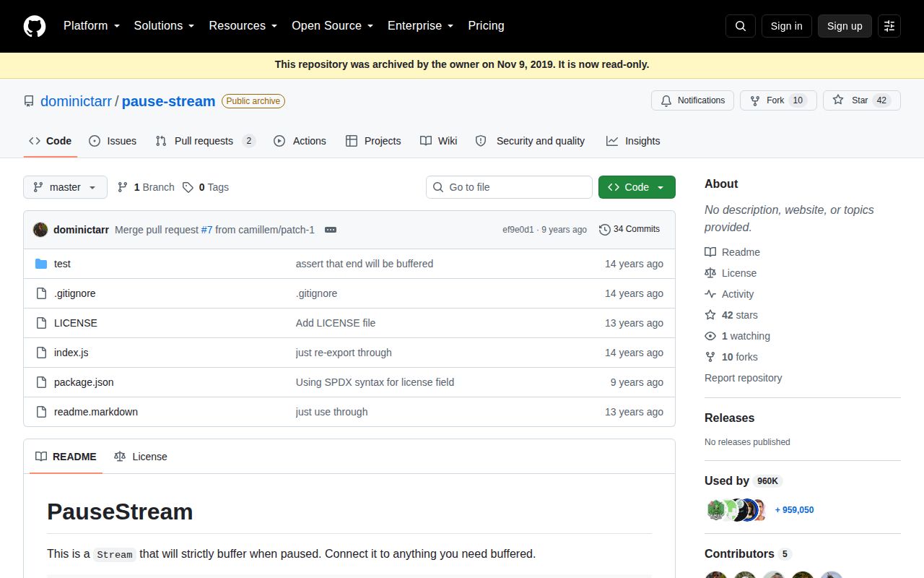
Task: Open the index.js file
Action: 71,353
